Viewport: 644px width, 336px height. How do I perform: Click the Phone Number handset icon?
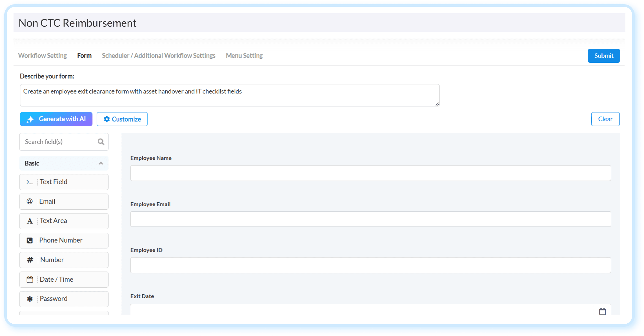tap(30, 240)
